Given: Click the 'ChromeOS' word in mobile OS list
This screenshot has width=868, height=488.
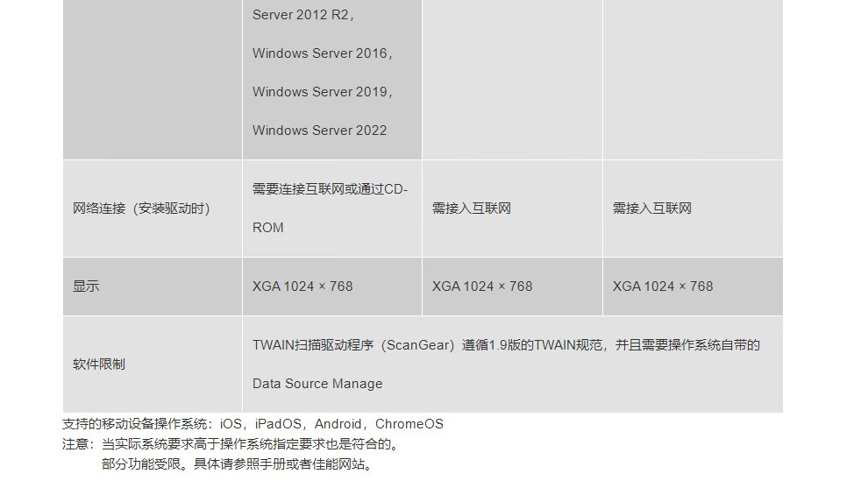Looking at the screenshot, I should 409,424.
